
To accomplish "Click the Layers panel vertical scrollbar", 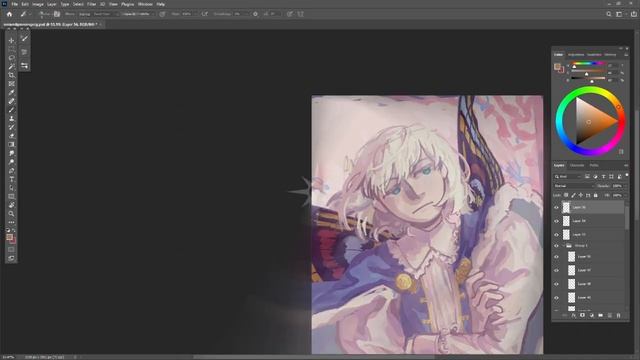I will click(627, 218).
